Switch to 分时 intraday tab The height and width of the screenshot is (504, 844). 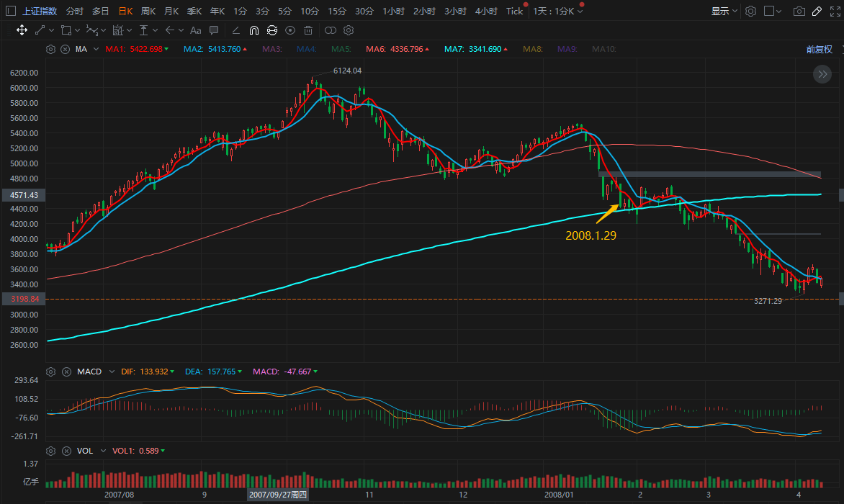75,11
